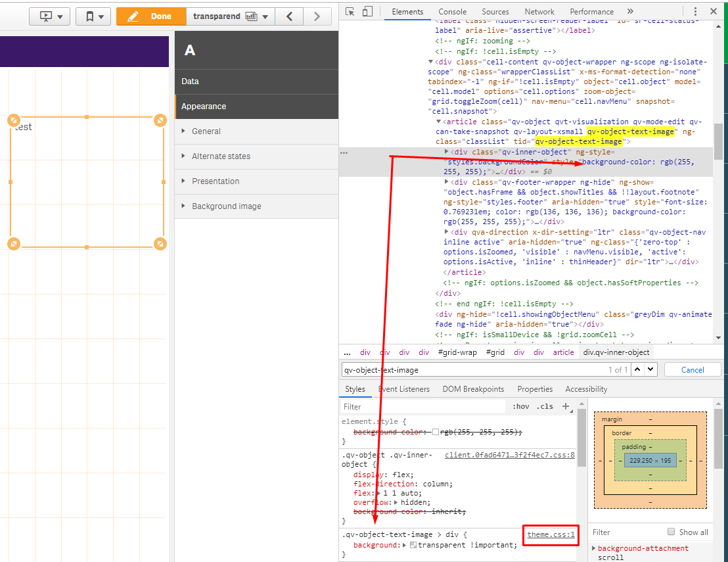Show more DevTools tabs with the chevron
Image resolution: width=728 pixels, height=562 pixels.
[x=630, y=12]
